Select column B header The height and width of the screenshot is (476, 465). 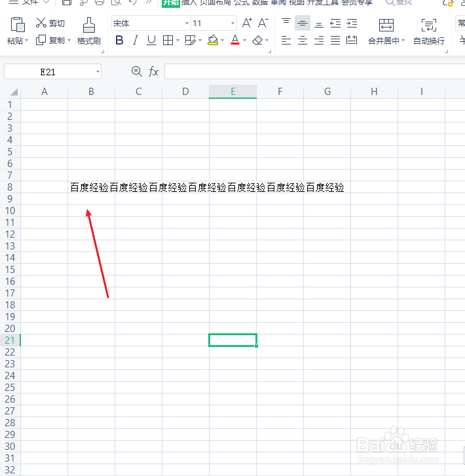[91, 92]
